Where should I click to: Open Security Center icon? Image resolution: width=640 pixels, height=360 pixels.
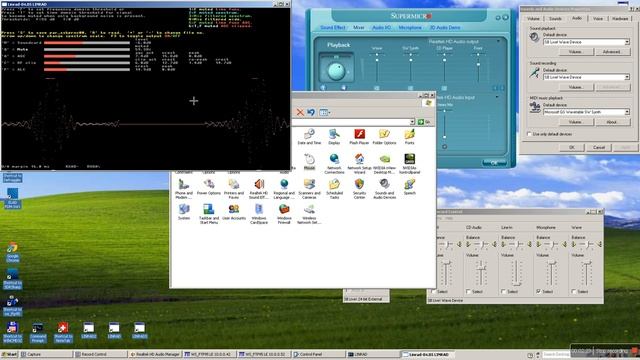[359, 189]
